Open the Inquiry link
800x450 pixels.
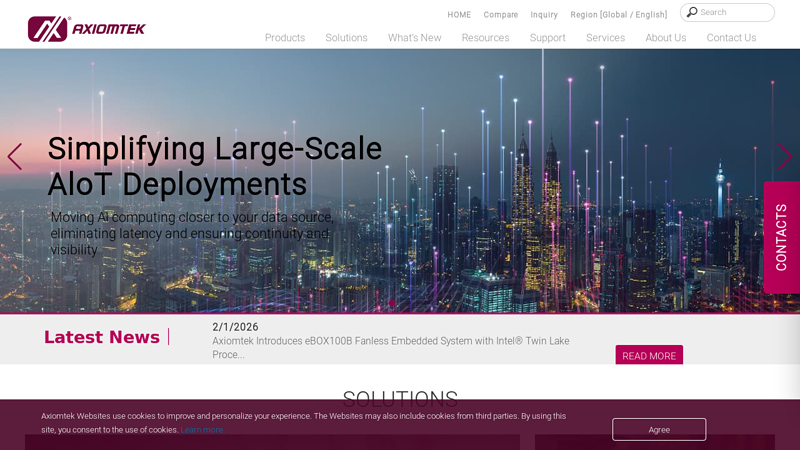pyautogui.click(x=544, y=15)
